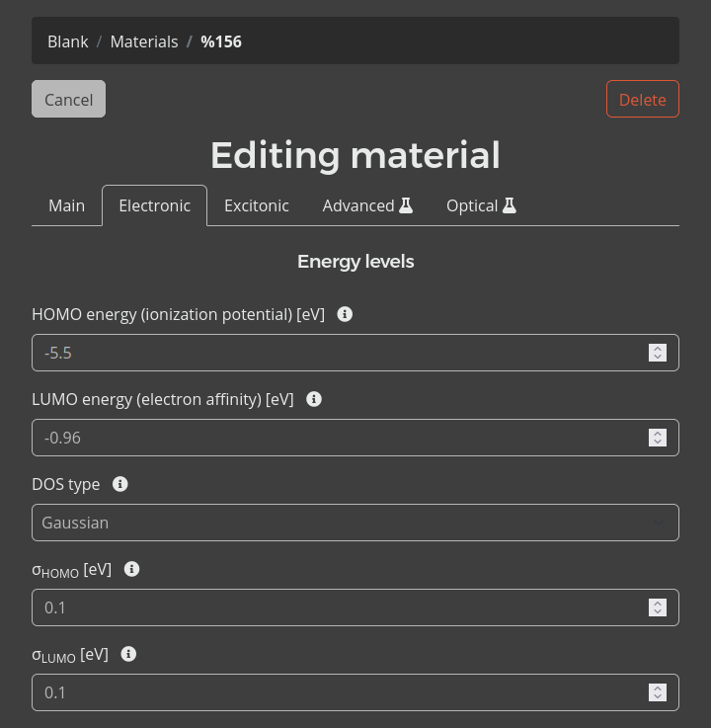Screen dimensions: 711x728
Task: Click stepper arrows on σLUMO field
Action: (658, 692)
